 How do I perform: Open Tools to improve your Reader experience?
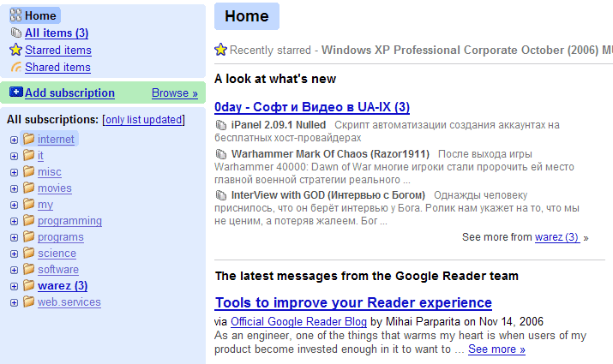click(x=353, y=302)
